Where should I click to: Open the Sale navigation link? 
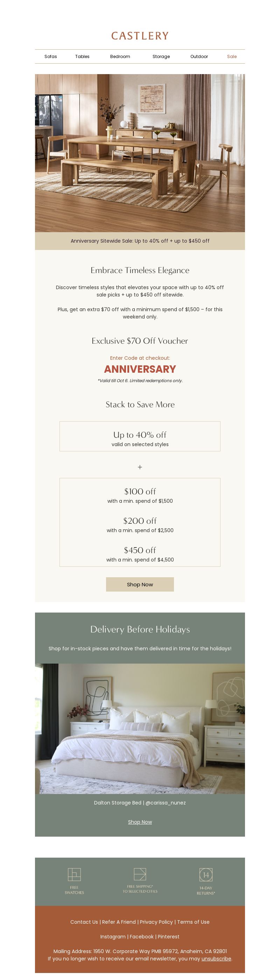[232, 56]
